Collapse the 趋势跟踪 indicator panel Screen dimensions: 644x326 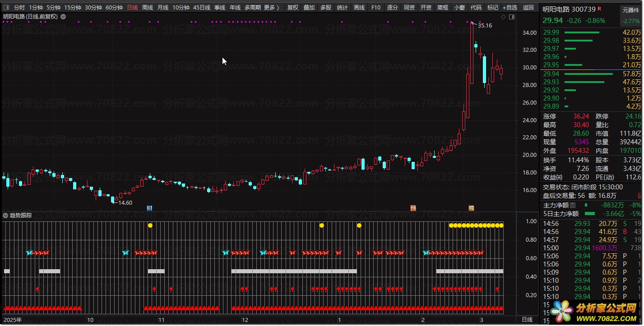[x=5, y=216]
